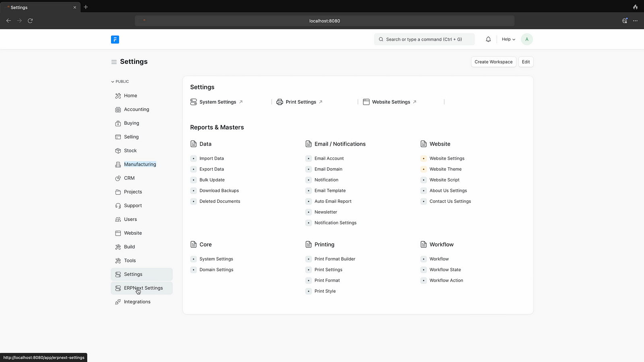
Task: Click the Create Workspace button
Action: pyautogui.click(x=493, y=62)
